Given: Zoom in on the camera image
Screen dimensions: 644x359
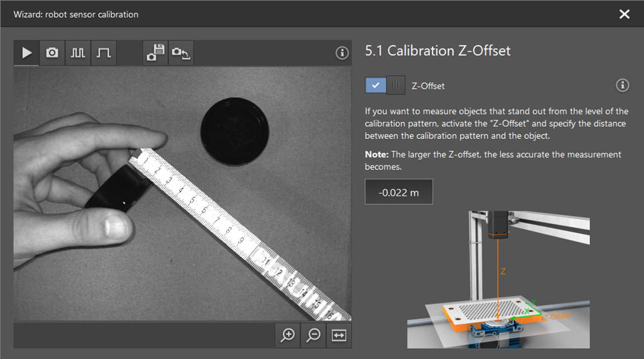Looking at the screenshot, I should point(288,335).
